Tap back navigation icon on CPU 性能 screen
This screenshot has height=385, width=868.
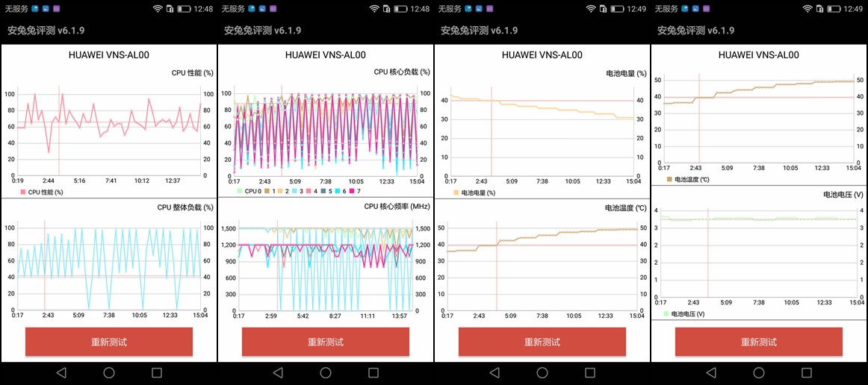61,372
